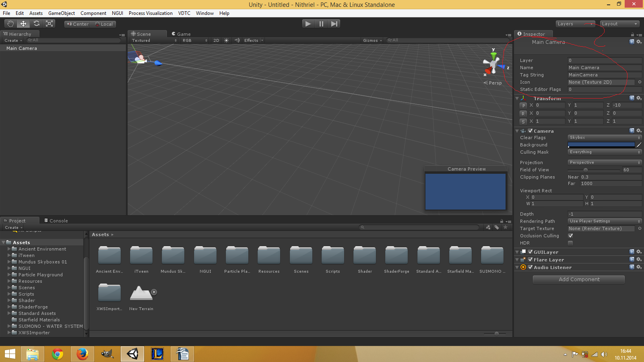Open Windows Start button
644x362 pixels.
[x=10, y=354]
